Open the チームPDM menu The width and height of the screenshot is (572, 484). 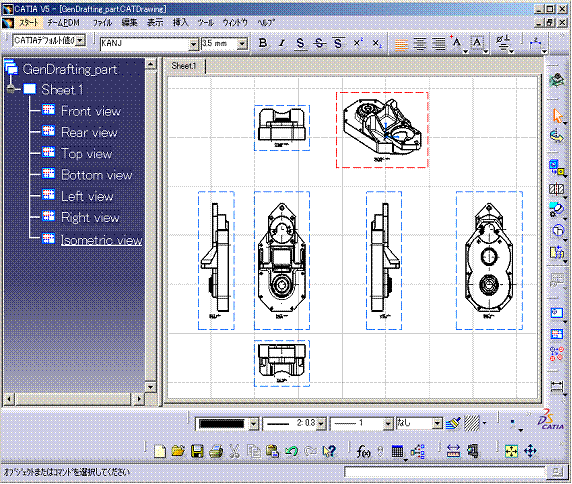(63, 23)
